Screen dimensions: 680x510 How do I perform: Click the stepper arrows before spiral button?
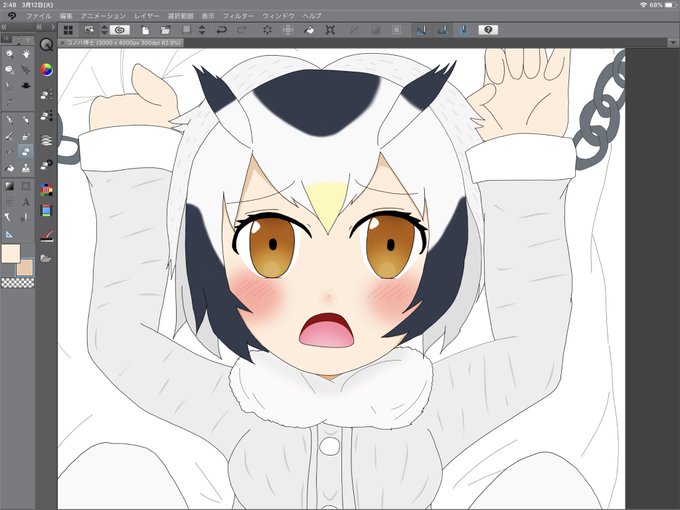(104, 30)
